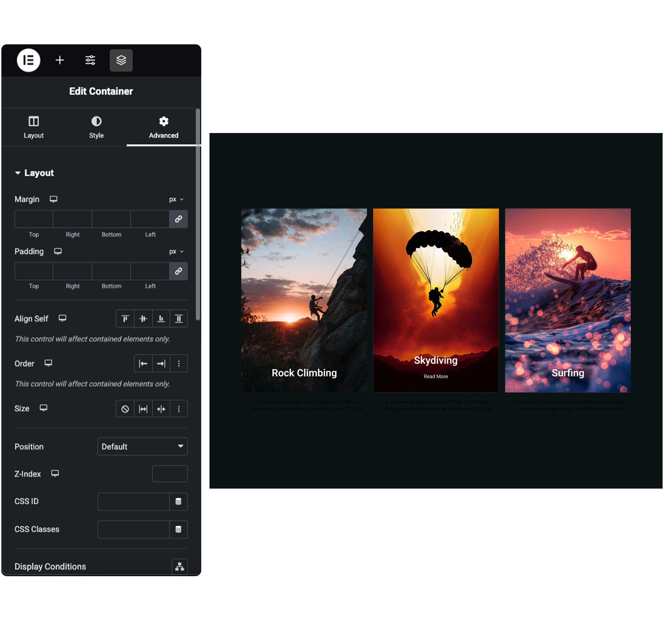Set Align Self to start
672x644 pixels.
[x=125, y=319]
